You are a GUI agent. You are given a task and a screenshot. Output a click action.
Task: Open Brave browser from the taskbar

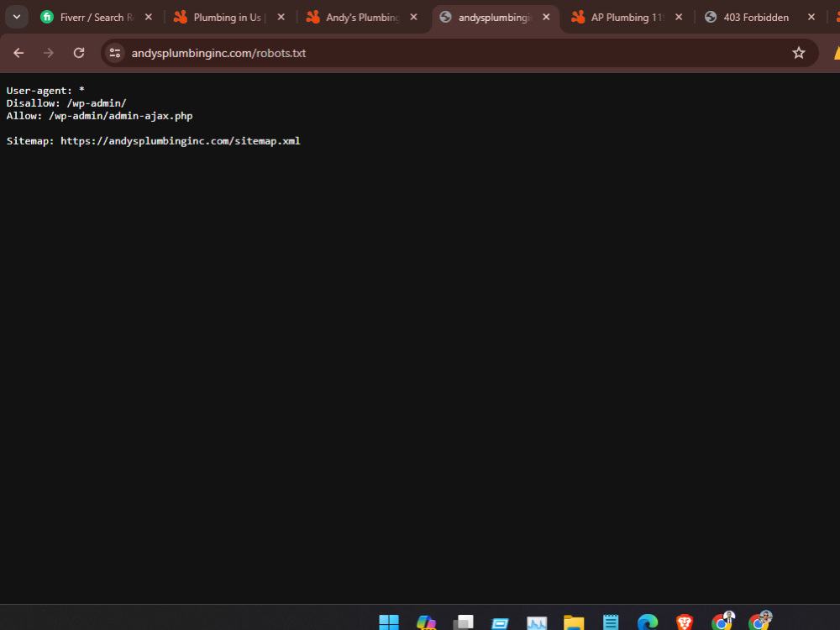[684, 622]
